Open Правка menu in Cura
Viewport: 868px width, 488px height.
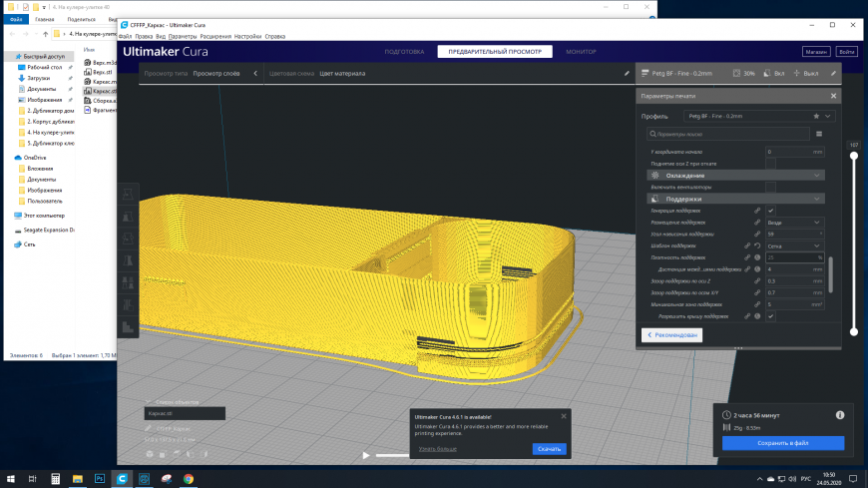click(144, 37)
